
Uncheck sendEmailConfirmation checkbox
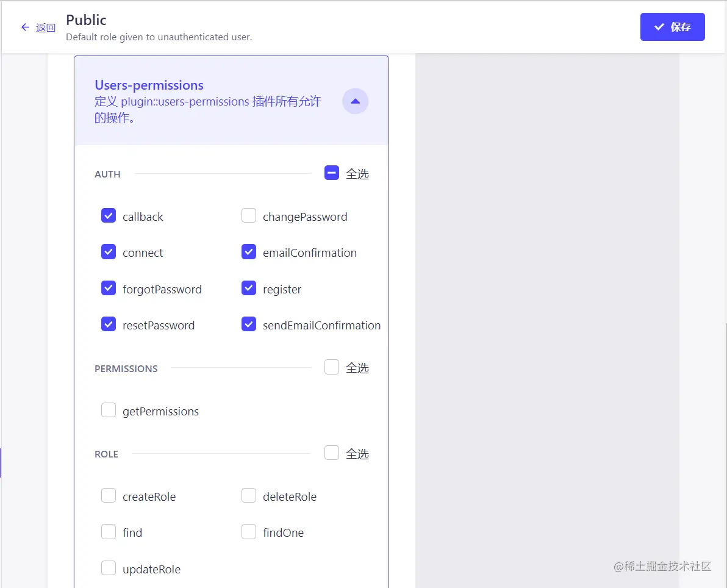coord(249,324)
